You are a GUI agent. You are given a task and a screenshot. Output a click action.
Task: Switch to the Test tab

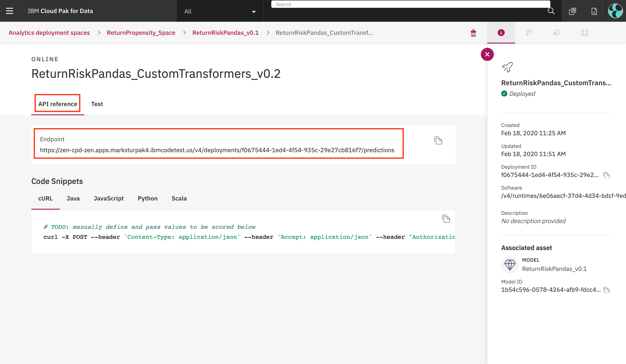tap(97, 104)
